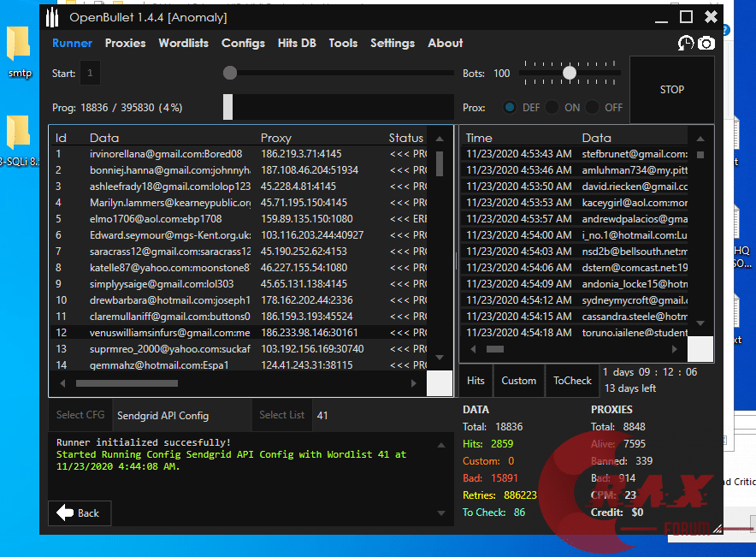This screenshot has width=756, height=557.
Task: Enable the ON proxy mode option
Action: pyautogui.click(x=552, y=108)
